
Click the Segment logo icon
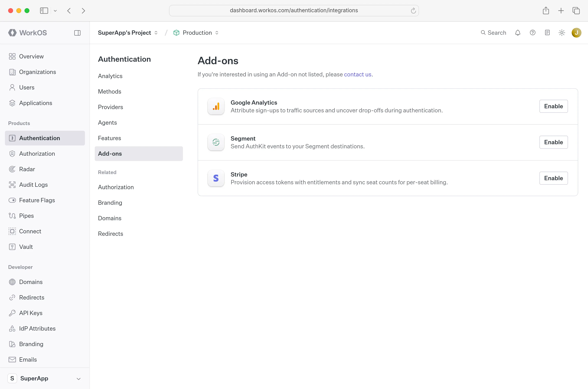click(x=216, y=142)
